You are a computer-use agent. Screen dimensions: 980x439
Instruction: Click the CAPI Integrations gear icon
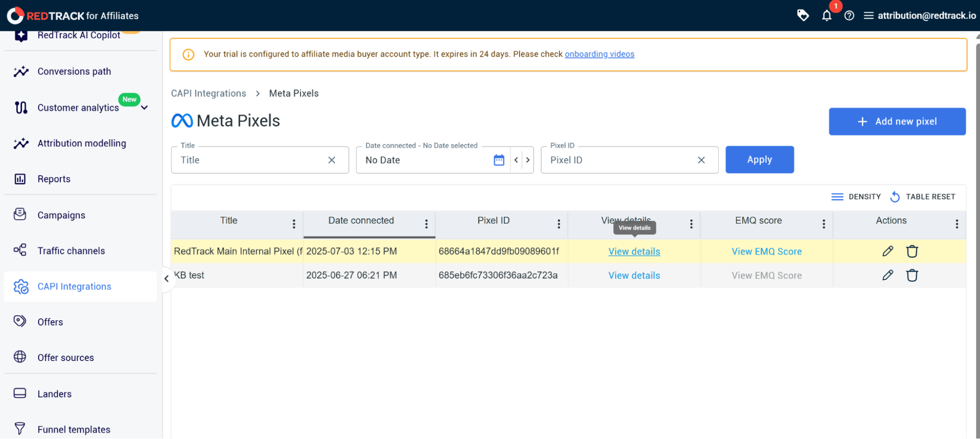21,286
